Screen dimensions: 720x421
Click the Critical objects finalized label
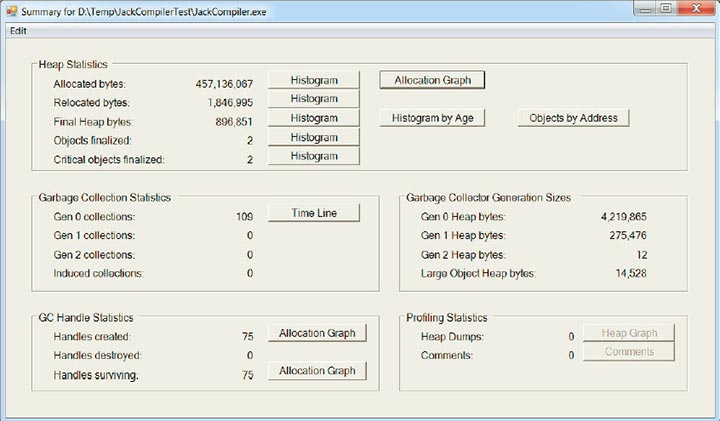109,160
